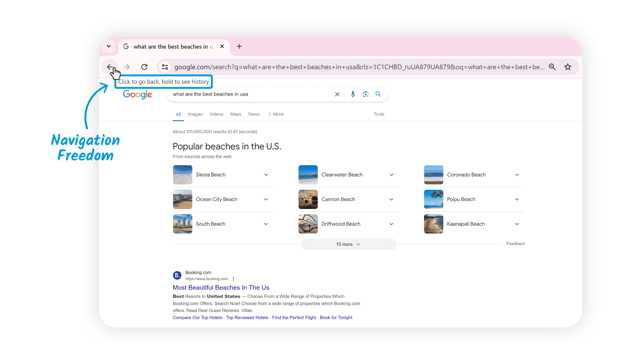Viewport: 632px width, 364px height.
Task: Select the voice search microphone icon
Action: pos(353,94)
